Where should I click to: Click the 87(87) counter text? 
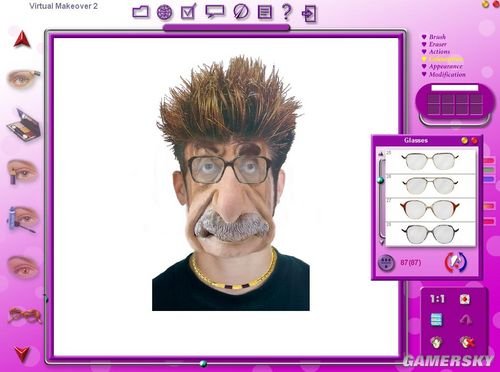coord(410,263)
